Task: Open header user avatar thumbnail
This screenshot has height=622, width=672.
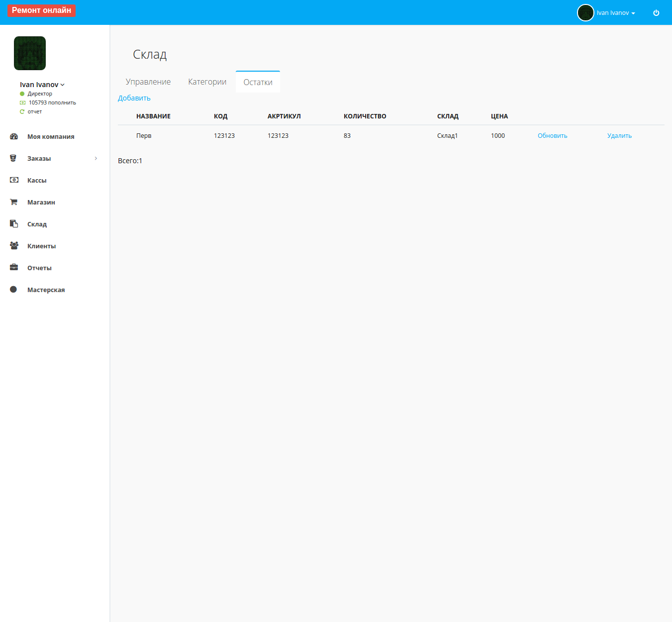Action: pos(585,13)
